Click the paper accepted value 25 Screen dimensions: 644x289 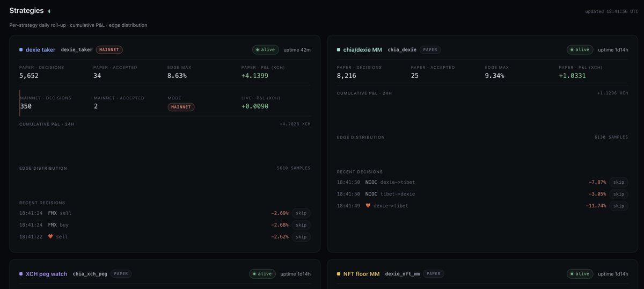pos(415,76)
